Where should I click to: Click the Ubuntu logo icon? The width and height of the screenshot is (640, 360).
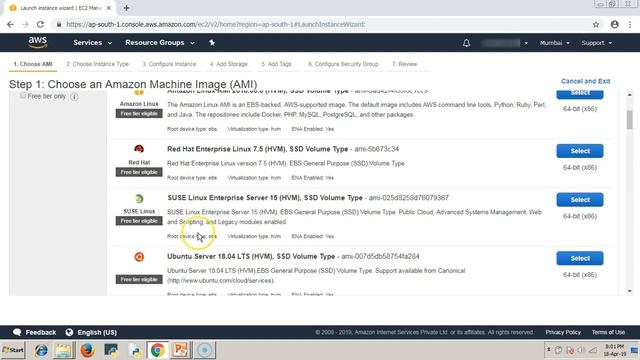click(x=139, y=257)
